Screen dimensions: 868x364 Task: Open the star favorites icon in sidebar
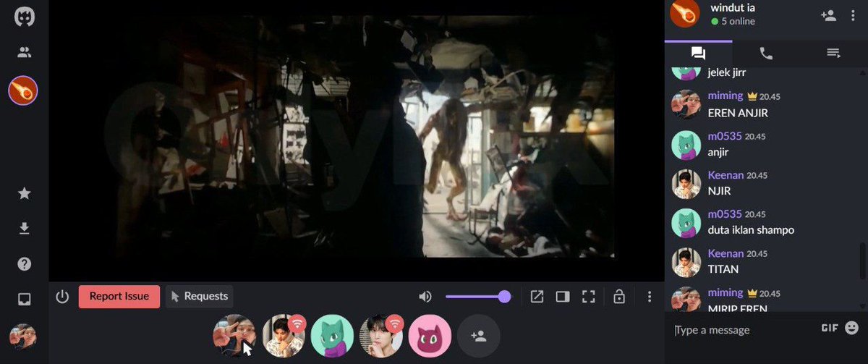(24, 193)
